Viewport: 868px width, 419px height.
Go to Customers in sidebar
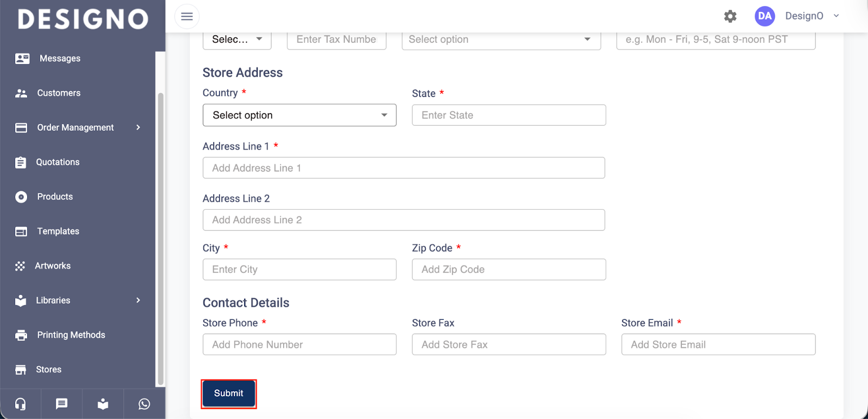pyautogui.click(x=59, y=93)
